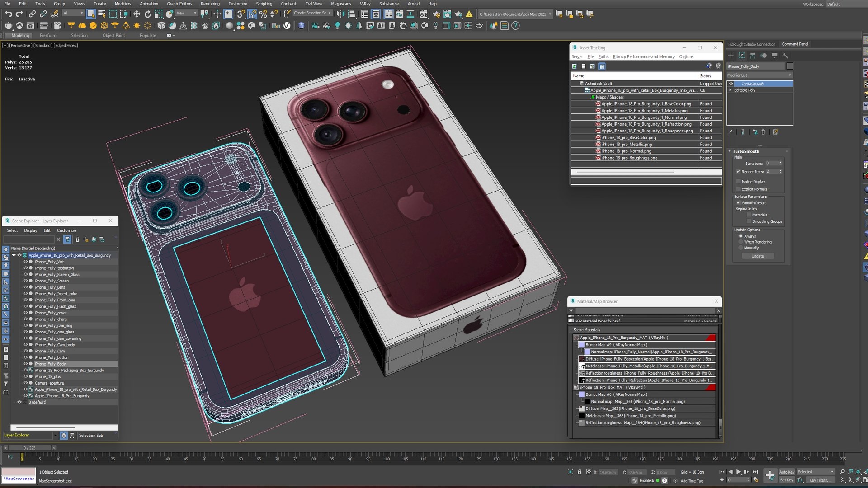Click the Zoom magnifier viewport navigation icon

tap(842, 472)
